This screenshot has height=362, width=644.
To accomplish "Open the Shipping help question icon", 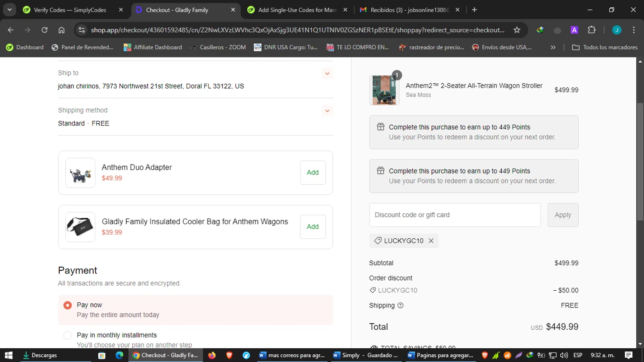I will 401,306.
